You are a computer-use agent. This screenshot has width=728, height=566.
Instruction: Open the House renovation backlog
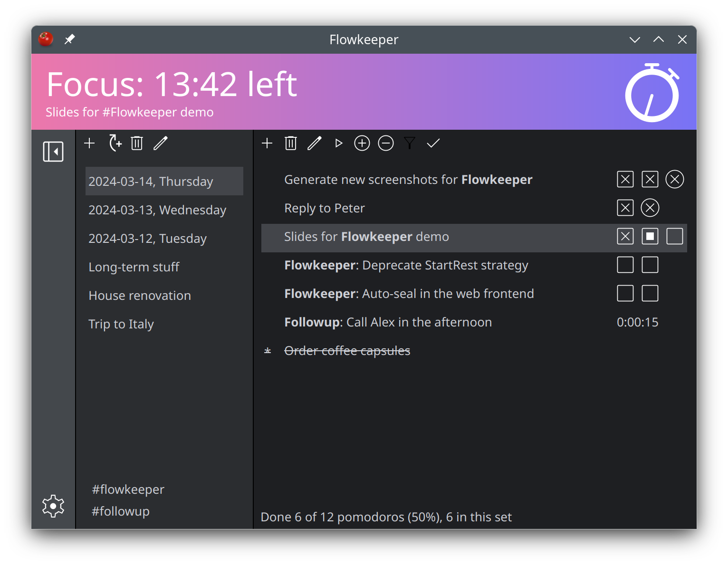click(x=164, y=295)
